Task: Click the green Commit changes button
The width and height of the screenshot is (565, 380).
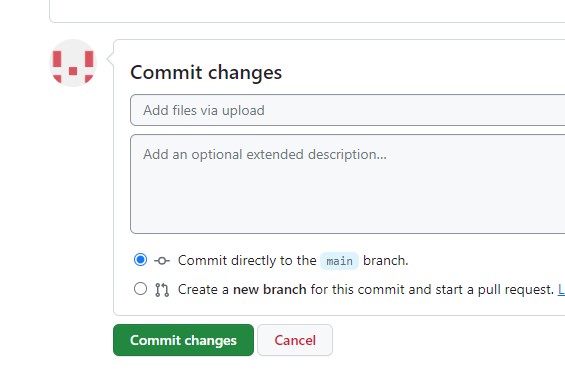Action: point(183,340)
